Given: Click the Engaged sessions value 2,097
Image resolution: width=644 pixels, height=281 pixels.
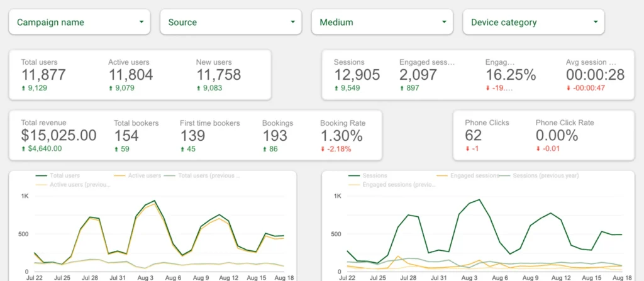Looking at the screenshot, I should (x=418, y=75).
